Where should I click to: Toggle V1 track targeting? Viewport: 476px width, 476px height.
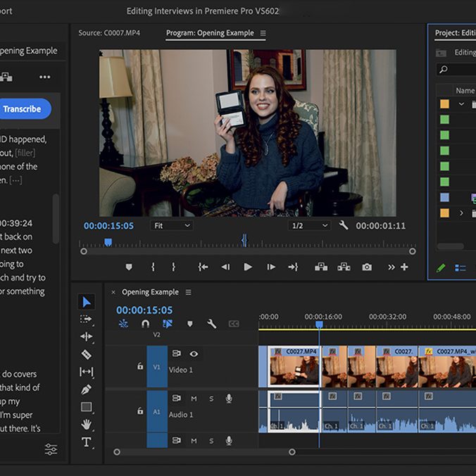click(156, 367)
